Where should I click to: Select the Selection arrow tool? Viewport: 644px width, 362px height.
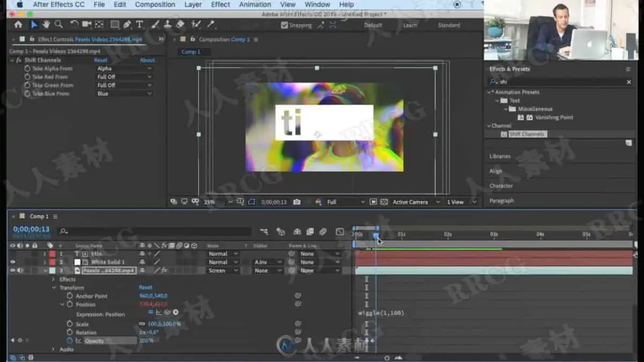click(x=34, y=25)
